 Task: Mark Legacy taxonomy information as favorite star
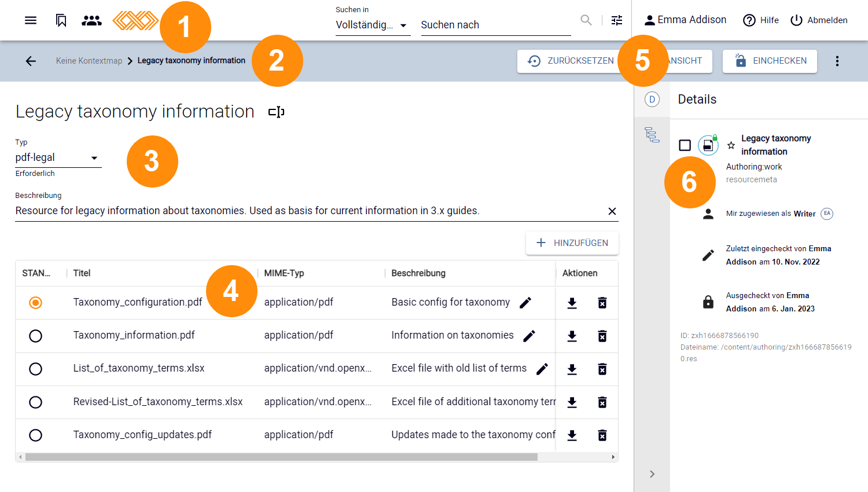click(731, 145)
